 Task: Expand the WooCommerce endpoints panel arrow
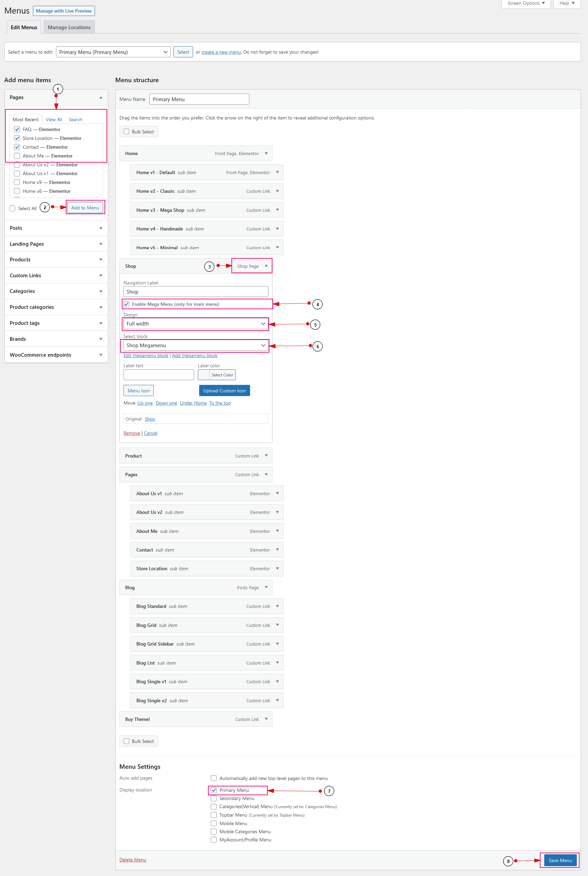tap(100, 355)
